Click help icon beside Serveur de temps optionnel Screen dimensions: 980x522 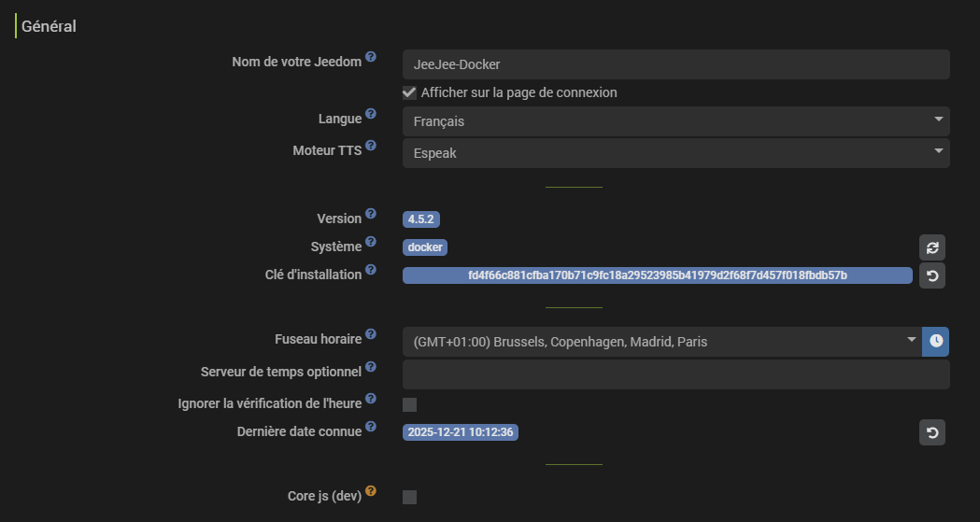[x=371, y=367]
